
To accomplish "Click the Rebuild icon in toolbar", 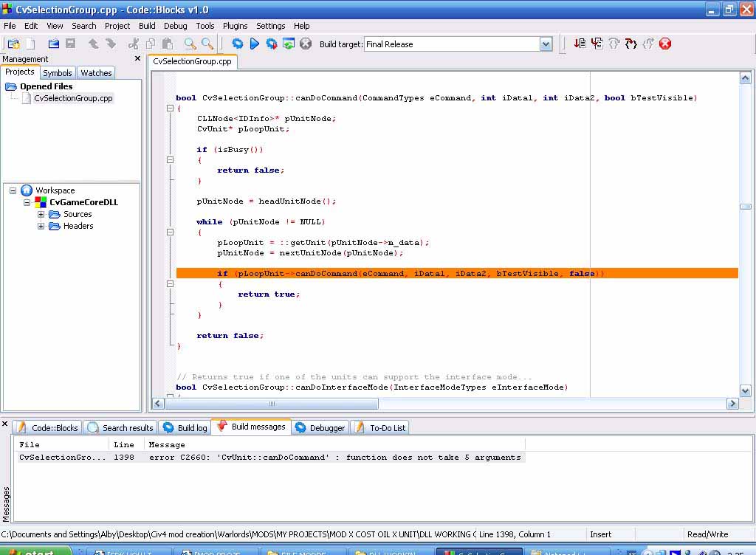I will [289, 44].
